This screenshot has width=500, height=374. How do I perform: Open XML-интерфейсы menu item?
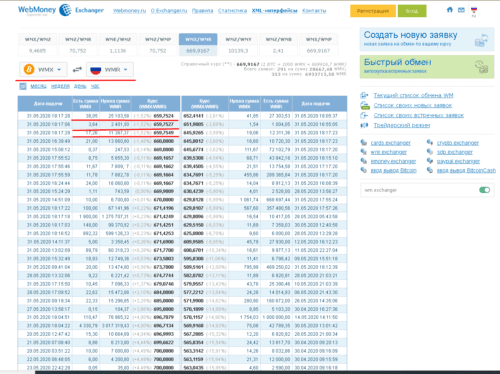[274, 11]
